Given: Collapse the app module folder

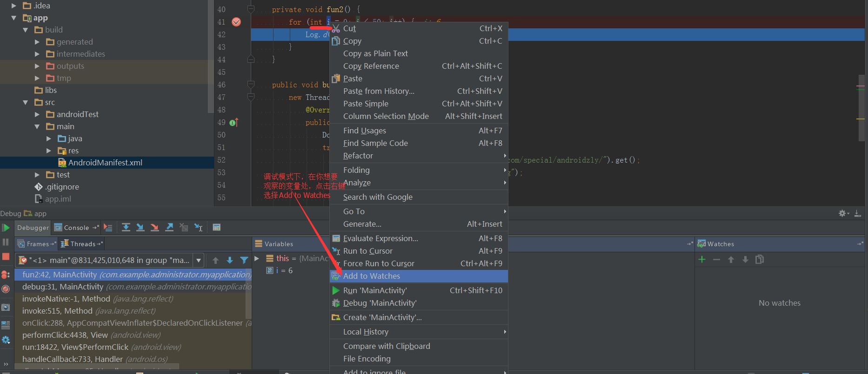Looking at the screenshot, I should pos(14,18).
